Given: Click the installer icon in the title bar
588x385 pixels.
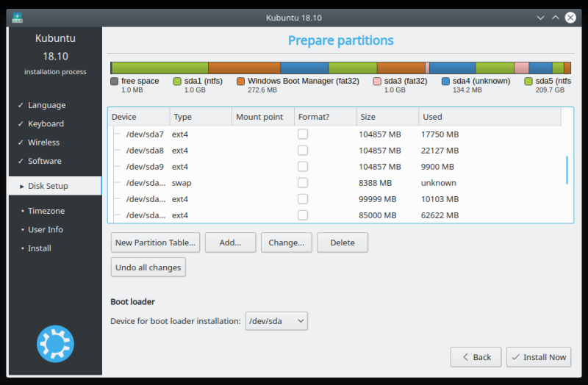Looking at the screenshot, I should coord(17,18).
